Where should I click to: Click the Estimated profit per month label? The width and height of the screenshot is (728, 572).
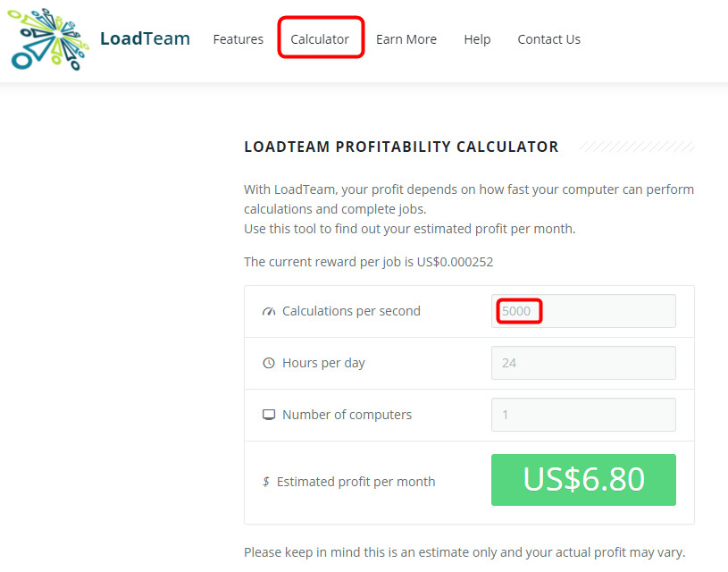(x=356, y=482)
